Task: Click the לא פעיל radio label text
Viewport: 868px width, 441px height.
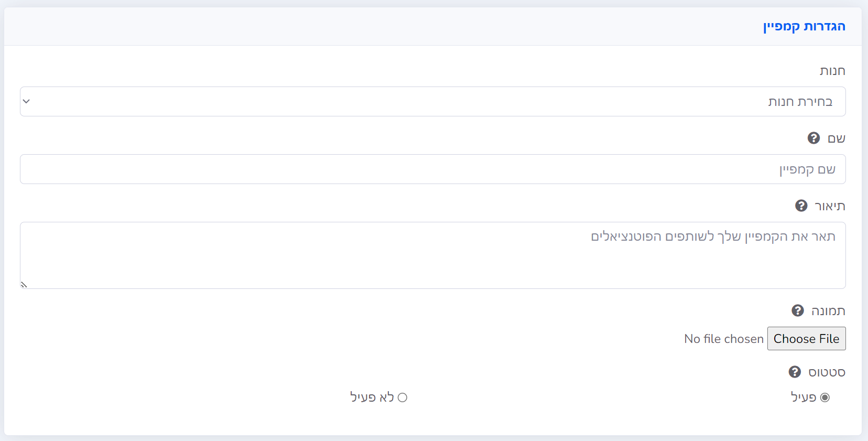Action: click(x=372, y=397)
